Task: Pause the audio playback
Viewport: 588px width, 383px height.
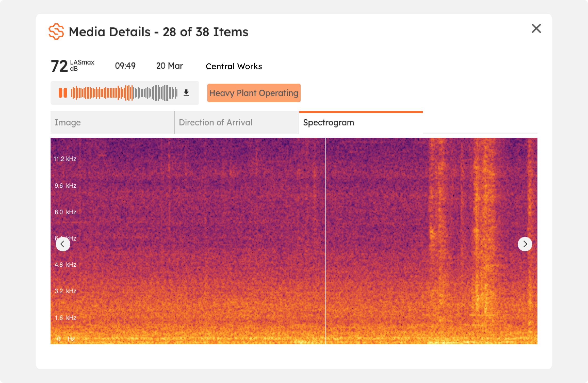Action: [x=63, y=93]
